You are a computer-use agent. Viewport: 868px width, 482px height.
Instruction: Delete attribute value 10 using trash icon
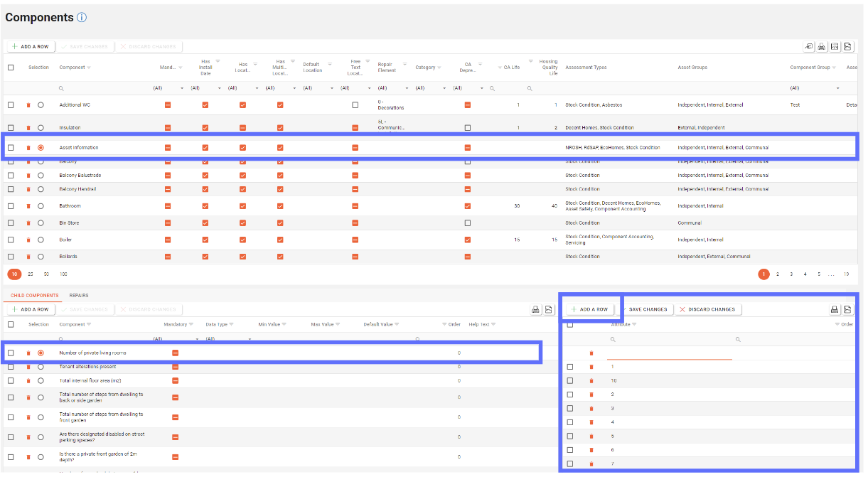591,381
